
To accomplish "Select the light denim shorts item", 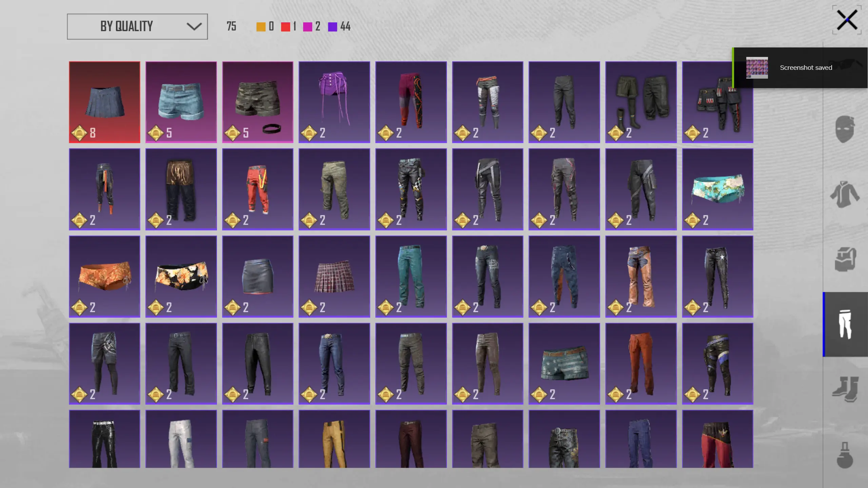I will [181, 102].
